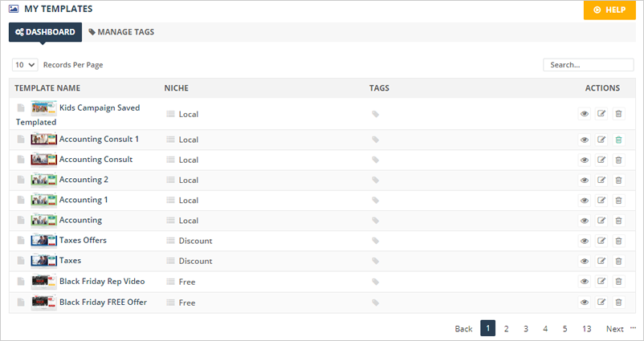The width and height of the screenshot is (644, 341).
Task: Jump to page 13 of results
Action: [x=587, y=328]
